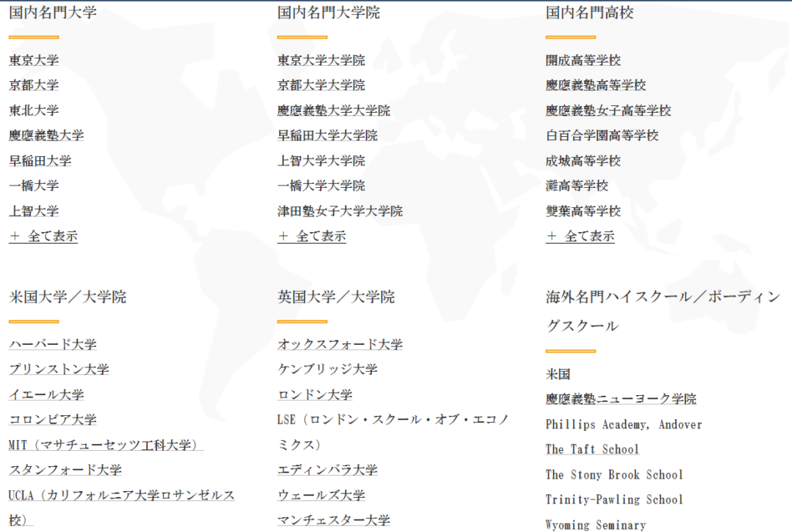Click the 英国大学／大学院 heading

point(336,297)
